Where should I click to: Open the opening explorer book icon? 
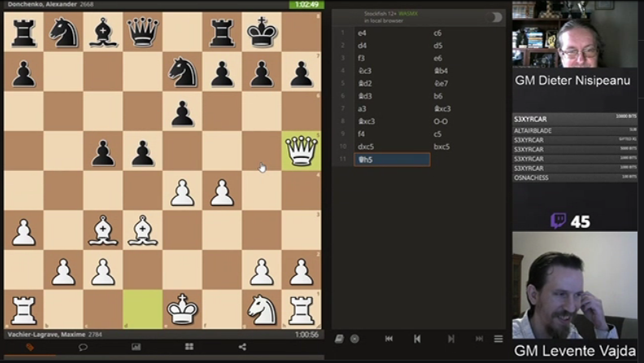[x=339, y=339]
